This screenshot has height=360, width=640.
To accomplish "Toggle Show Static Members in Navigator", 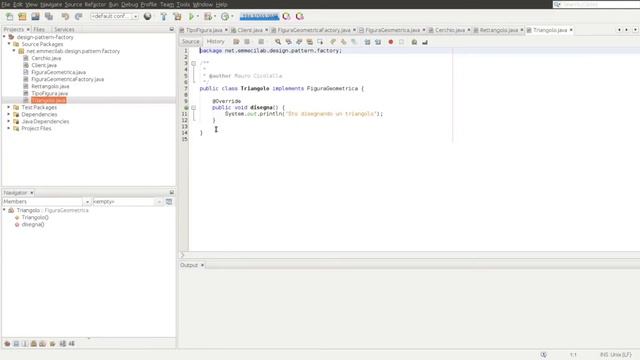I will pyautogui.click(x=25, y=344).
